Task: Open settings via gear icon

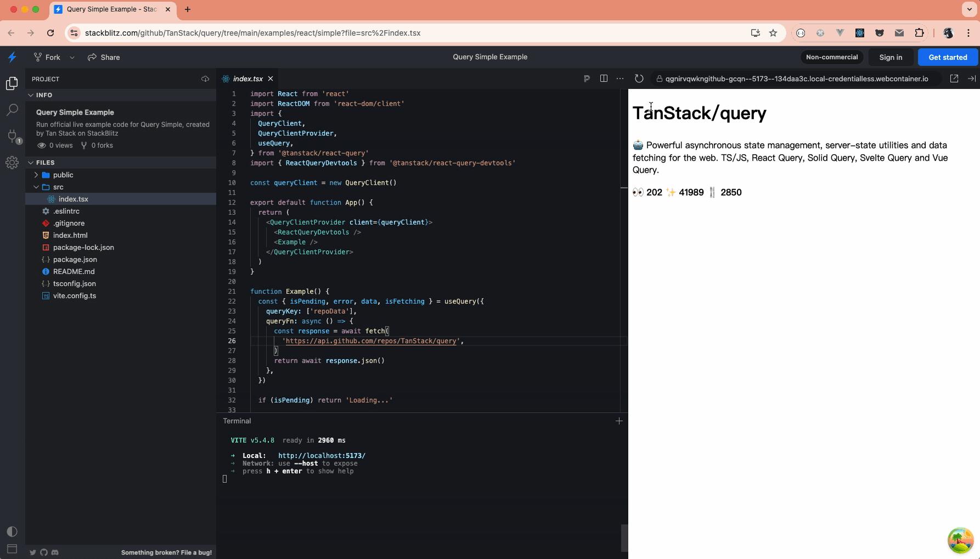Action: [x=12, y=162]
